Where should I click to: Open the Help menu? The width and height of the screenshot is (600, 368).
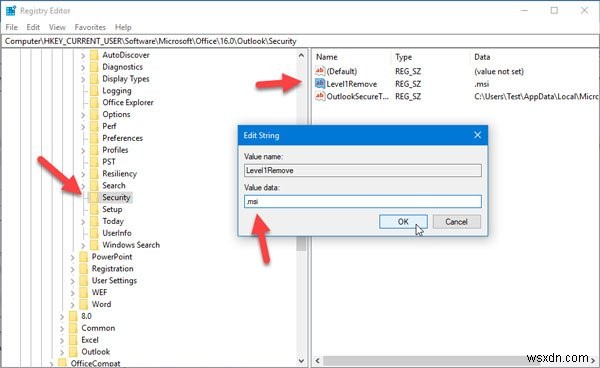(123, 27)
